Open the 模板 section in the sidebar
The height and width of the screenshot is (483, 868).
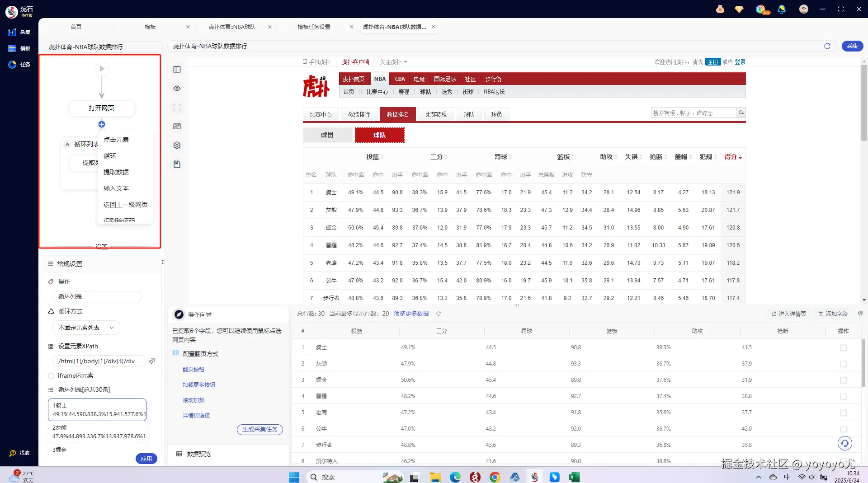click(19, 48)
